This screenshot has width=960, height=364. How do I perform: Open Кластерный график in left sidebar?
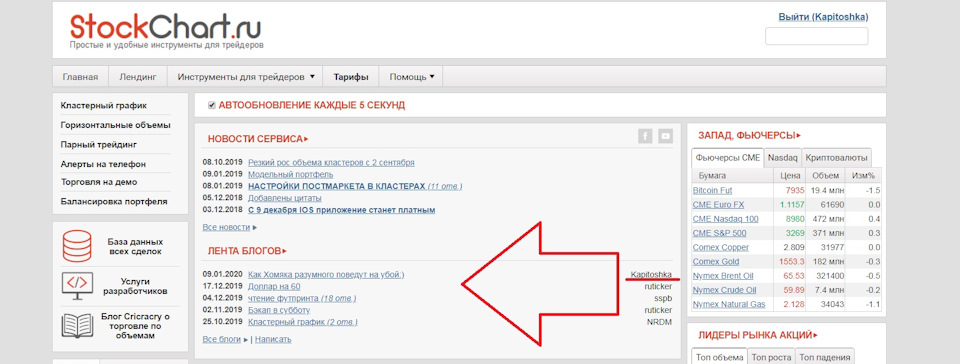[x=103, y=106]
